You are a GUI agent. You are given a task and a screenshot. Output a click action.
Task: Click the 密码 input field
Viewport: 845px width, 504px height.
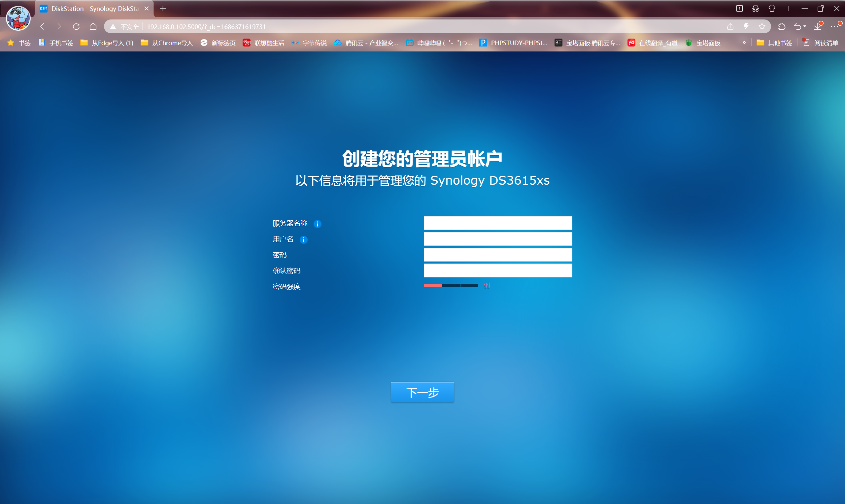pyautogui.click(x=498, y=255)
